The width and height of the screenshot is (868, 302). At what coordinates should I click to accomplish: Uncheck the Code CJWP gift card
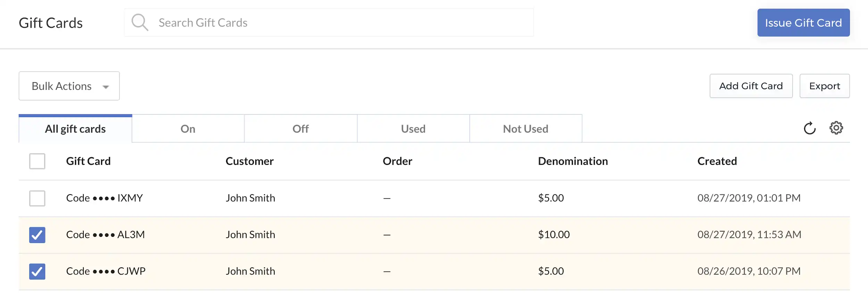[x=37, y=271]
